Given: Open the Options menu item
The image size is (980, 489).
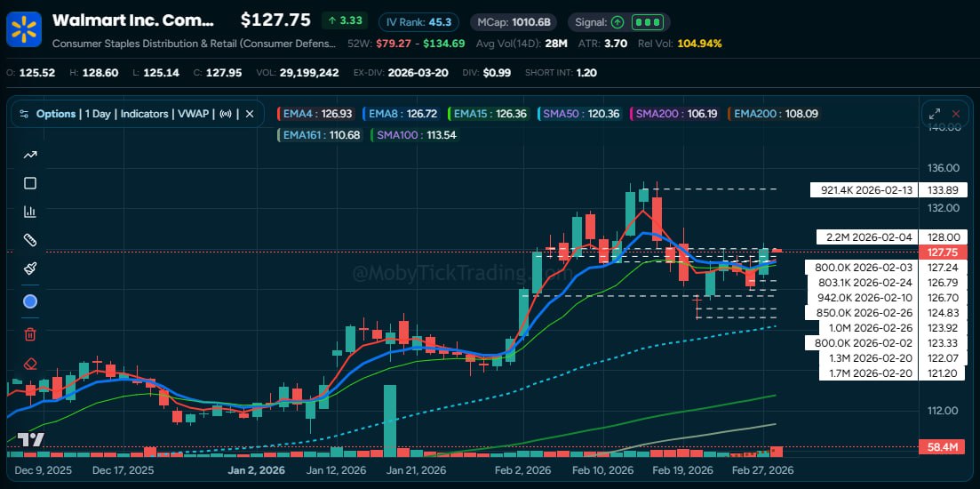Looking at the screenshot, I should pyautogui.click(x=56, y=114).
